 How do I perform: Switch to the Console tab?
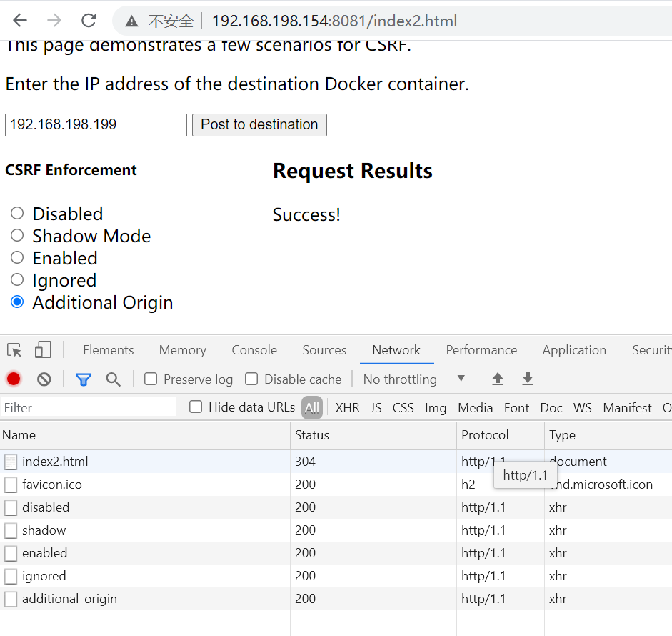click(254, 350)
